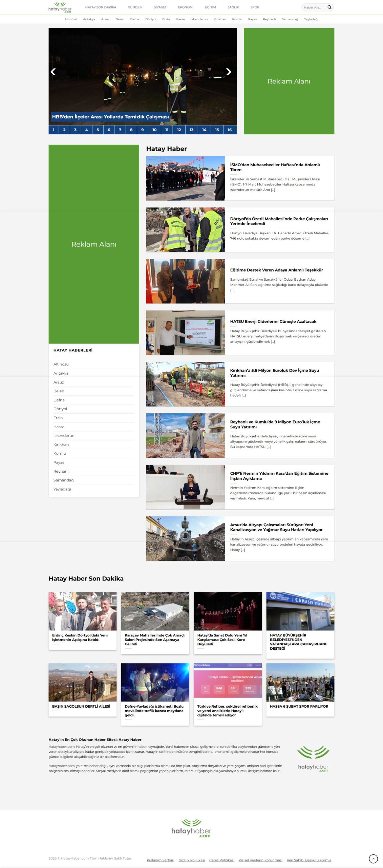Jump to slide 16 in slider
The height and width of the screenshot is (868, 383).
230,130
